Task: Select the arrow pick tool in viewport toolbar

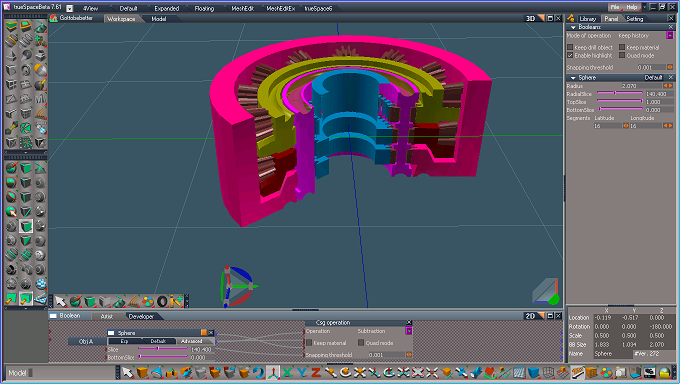Action: 60,301
